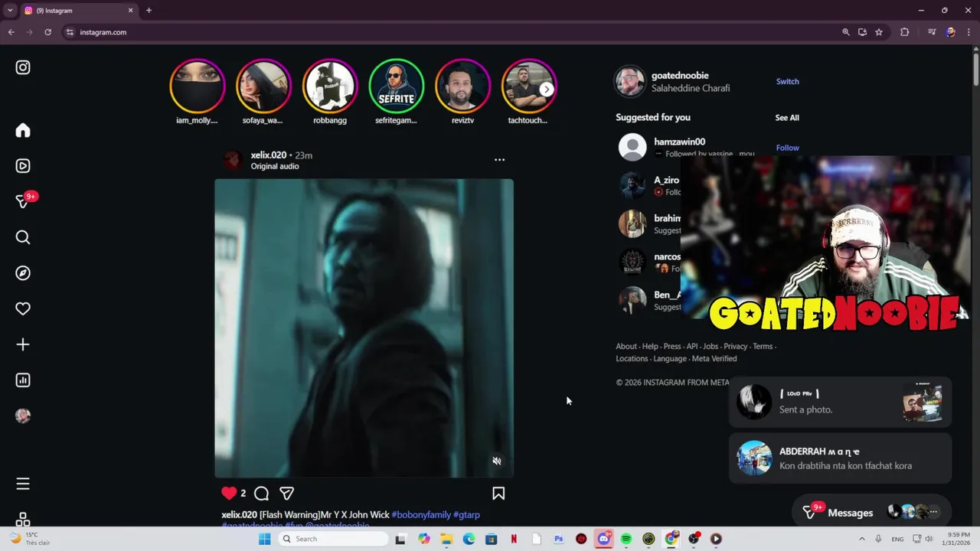Show next stories with arrow
980x551 pixels.
click(x=547, y=90)
